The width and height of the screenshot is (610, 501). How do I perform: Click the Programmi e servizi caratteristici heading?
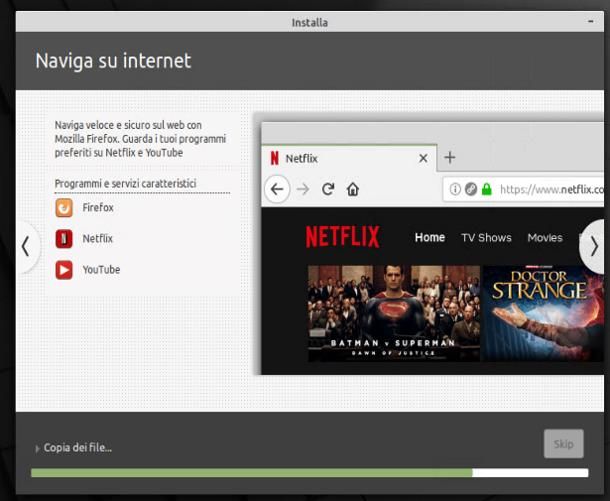(x=125, y=183)
